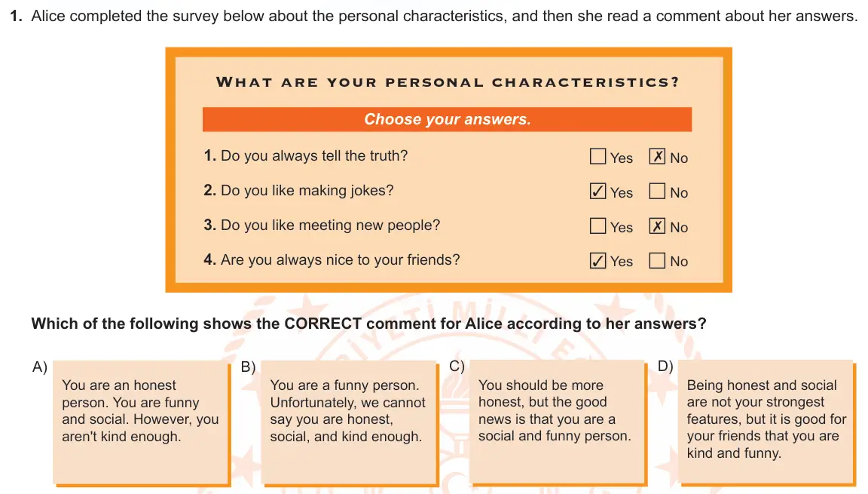Click the bold Which of the following question
The height and width of the screenshot is (494, 868).
[368, 324]
